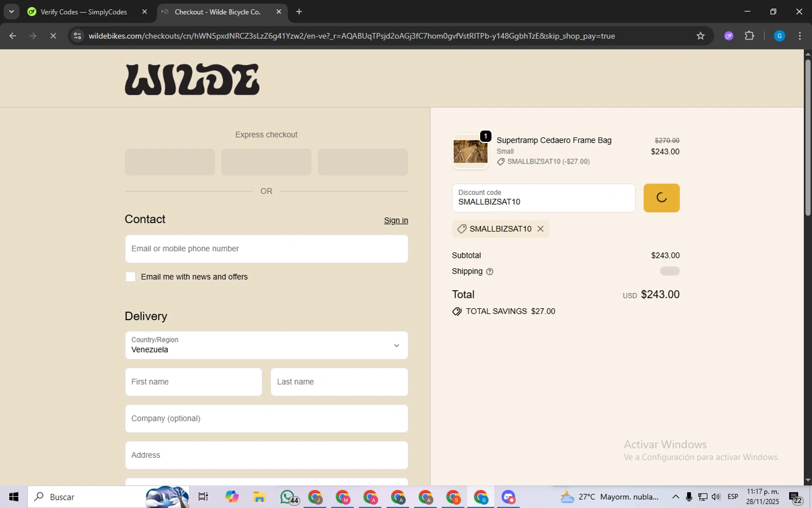The width and height of the screenshot is (812, 508).
Task: Close the Checkout - Wilde Bicycle Co. tab
Action: 279,11
